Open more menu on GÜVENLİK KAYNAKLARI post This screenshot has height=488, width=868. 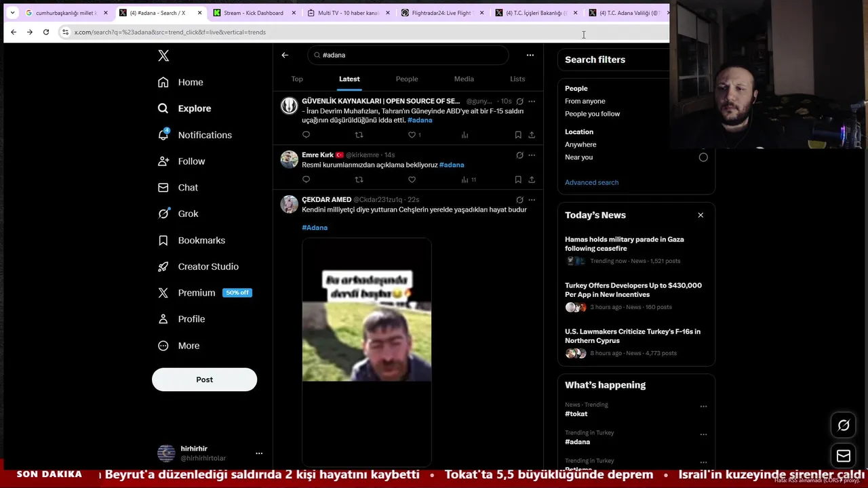pyautogui.click(x=532, y=101)
